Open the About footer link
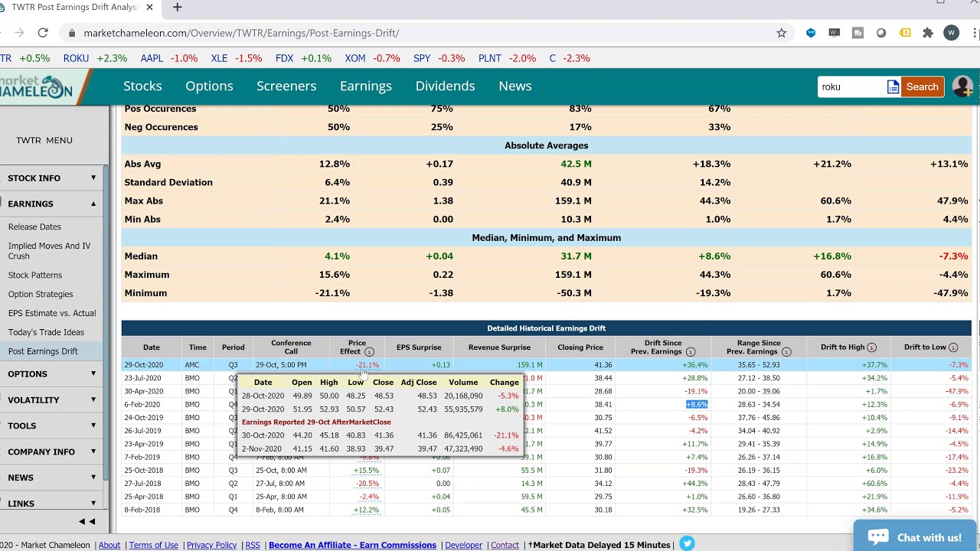This screenshot has width=980, height=551. click(x=109, y=545)
